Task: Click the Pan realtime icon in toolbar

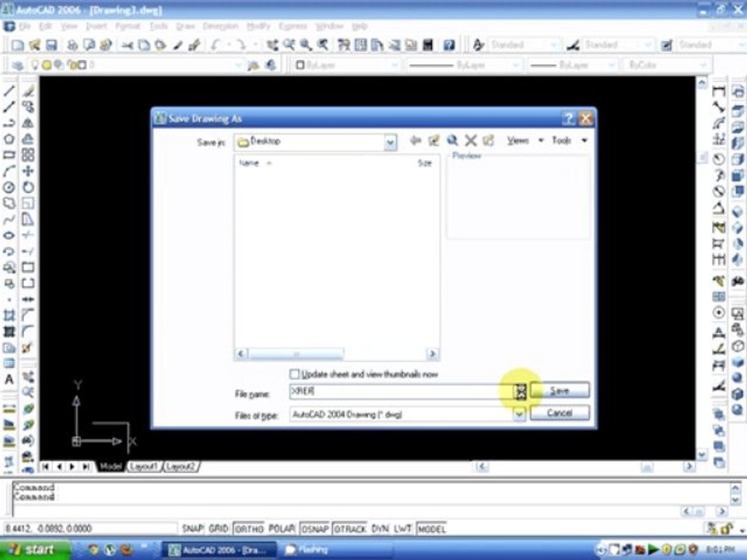Action: [272, 45]
